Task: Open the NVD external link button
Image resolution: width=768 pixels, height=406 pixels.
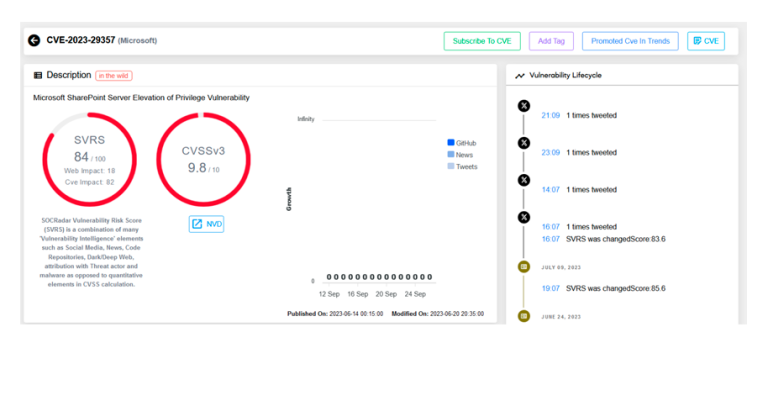Action: pyautogui.click(x=206, y=224)
